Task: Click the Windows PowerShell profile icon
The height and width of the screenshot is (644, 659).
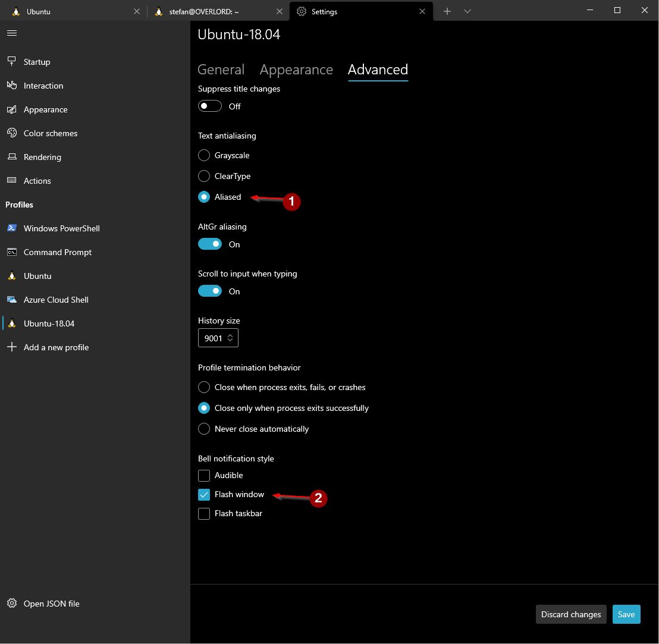Action: (x=12, y=228)
